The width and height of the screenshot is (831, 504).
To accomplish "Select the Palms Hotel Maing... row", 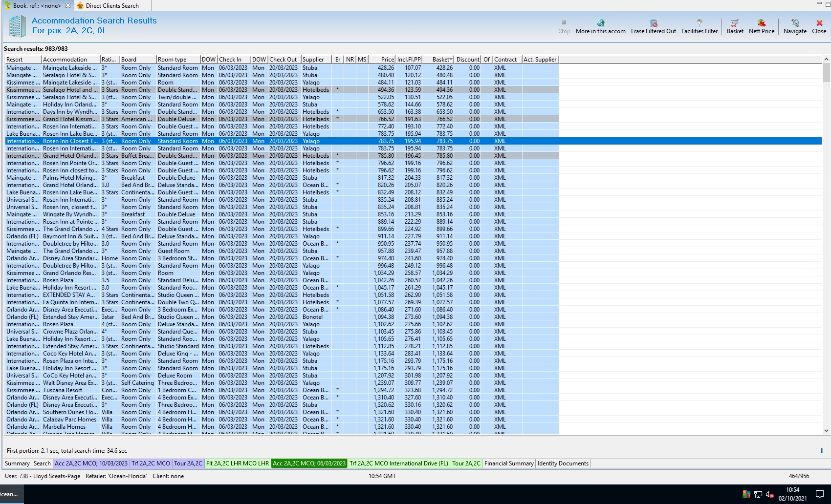I will [282, 178].
